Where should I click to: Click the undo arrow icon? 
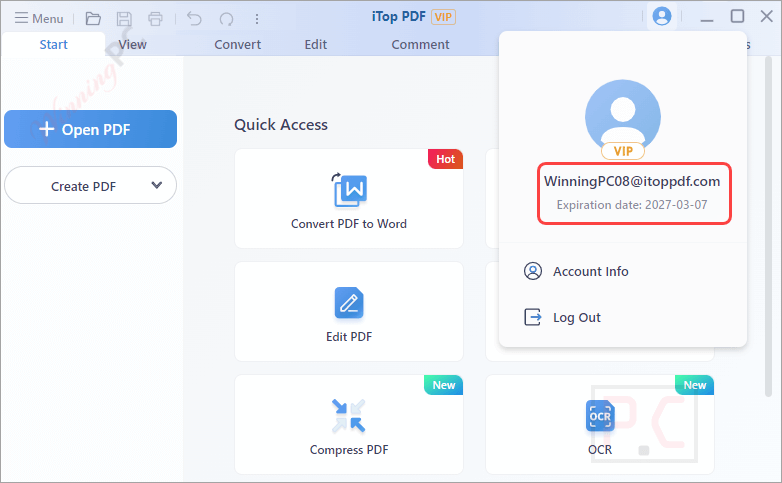[x=194, y=19]
